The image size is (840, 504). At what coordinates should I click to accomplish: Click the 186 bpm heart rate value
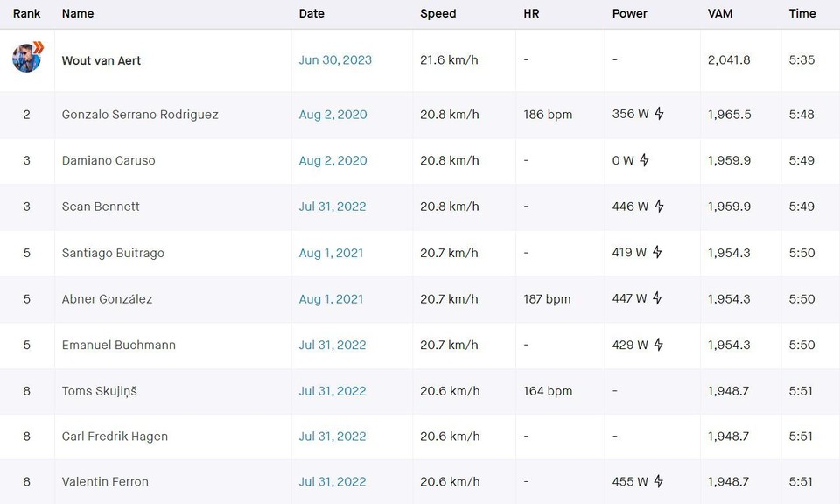tap(548, 114)
